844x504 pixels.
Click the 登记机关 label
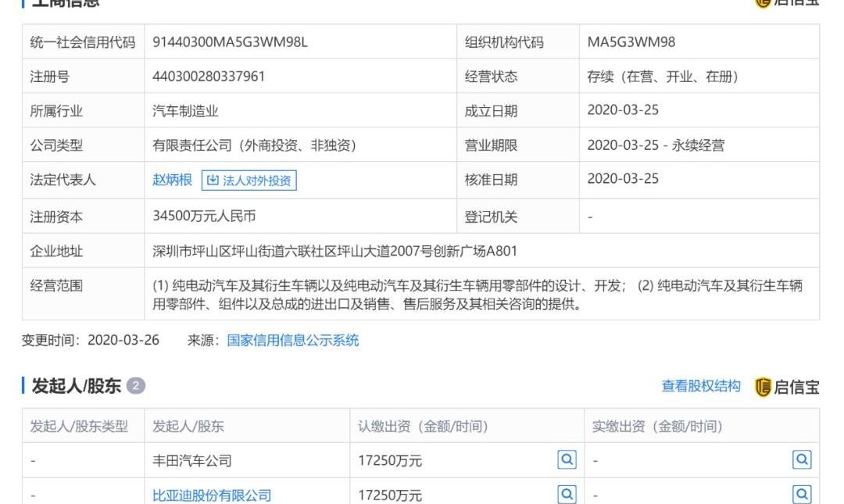(x=491, y=217)
